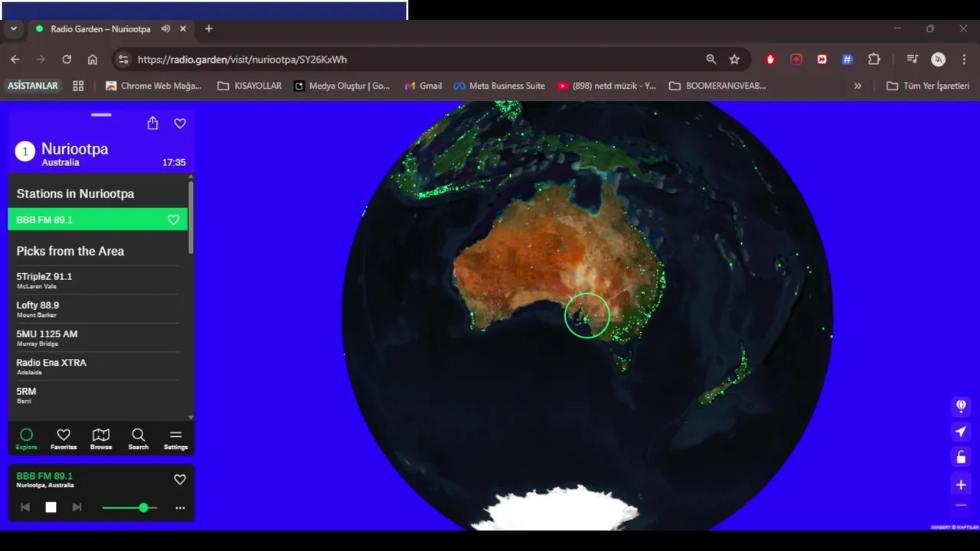Play 5TripleZ 91.1 station
Viewport: 980px width, 551px height.
pos(97,280)
